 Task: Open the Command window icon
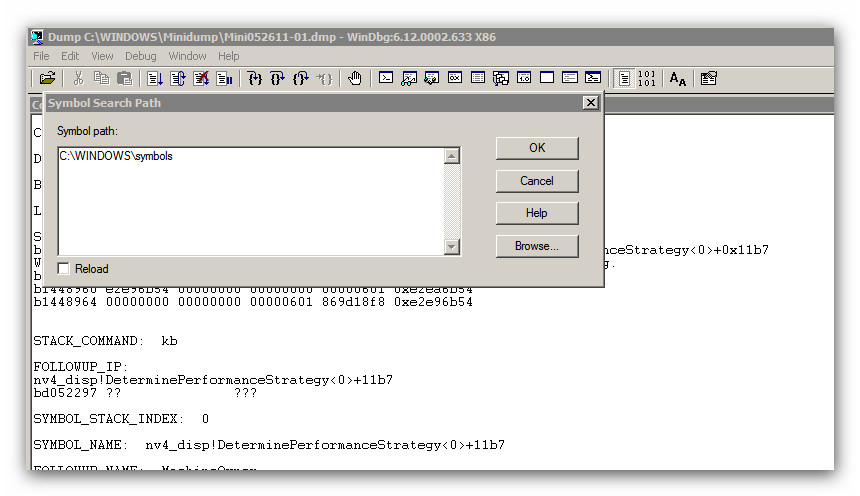tap(386, 78)
